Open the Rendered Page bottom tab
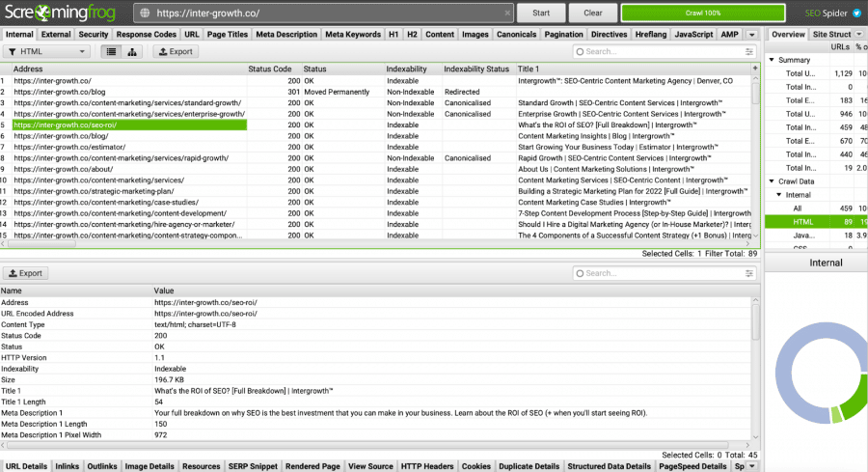 (x=312, y=466)
